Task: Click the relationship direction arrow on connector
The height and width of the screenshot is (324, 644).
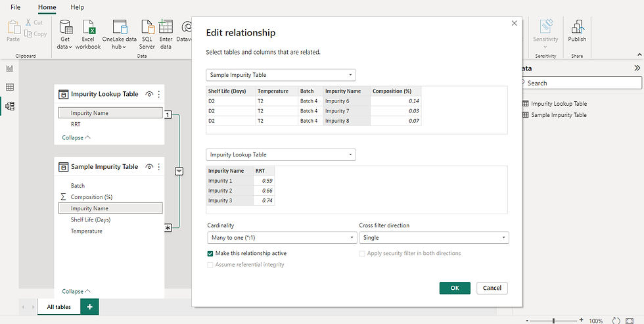Action: 179,172
